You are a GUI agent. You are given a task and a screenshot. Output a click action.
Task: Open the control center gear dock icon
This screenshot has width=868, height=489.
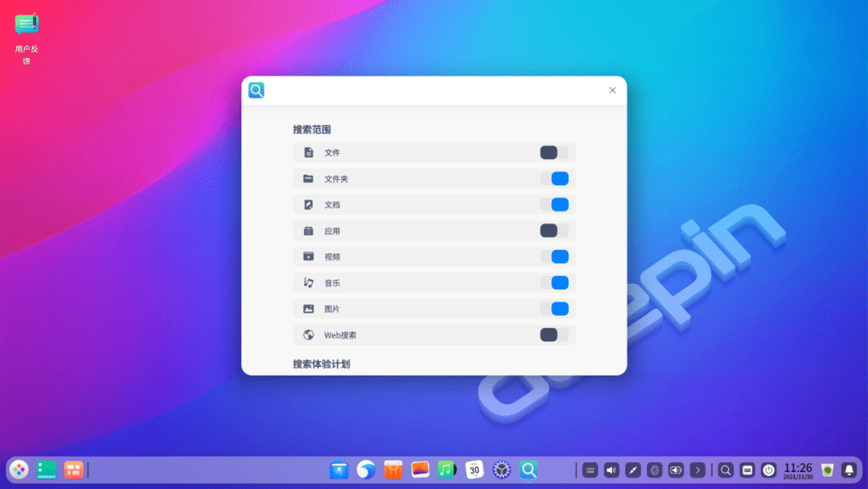502,470
